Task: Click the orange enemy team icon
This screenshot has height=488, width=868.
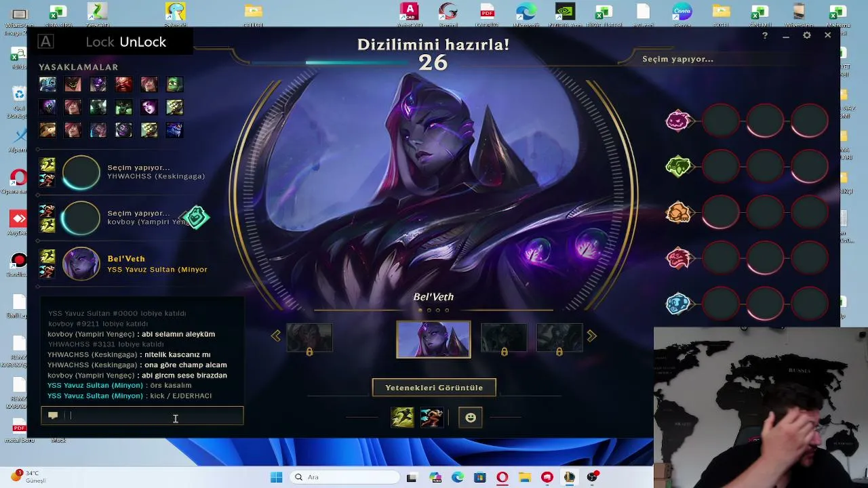Action: click(x=678, y=212)
